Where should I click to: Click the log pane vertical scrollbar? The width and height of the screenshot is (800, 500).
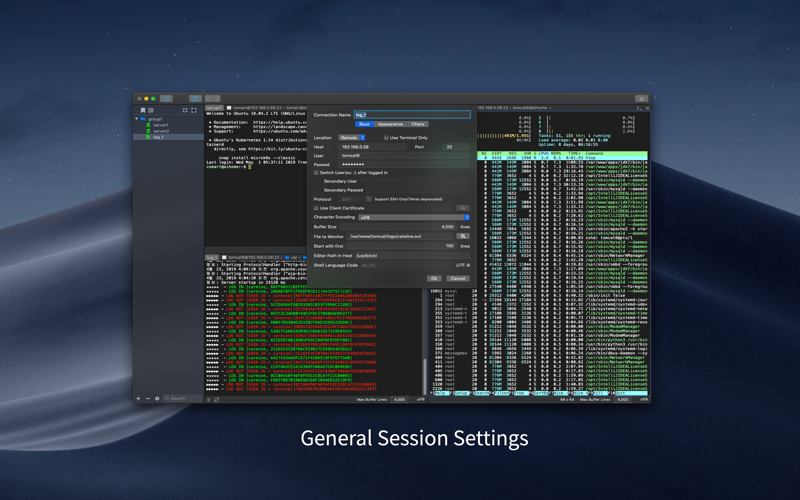424,376
